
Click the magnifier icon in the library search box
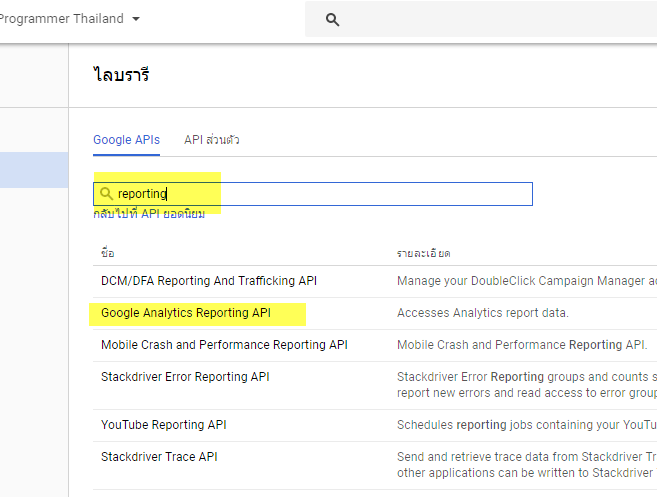click(x=106, y=194)
